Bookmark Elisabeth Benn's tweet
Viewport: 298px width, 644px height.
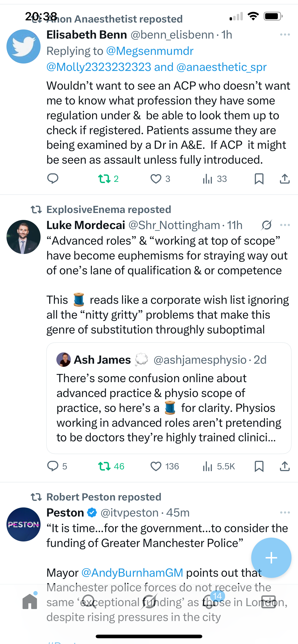(259, 179)
